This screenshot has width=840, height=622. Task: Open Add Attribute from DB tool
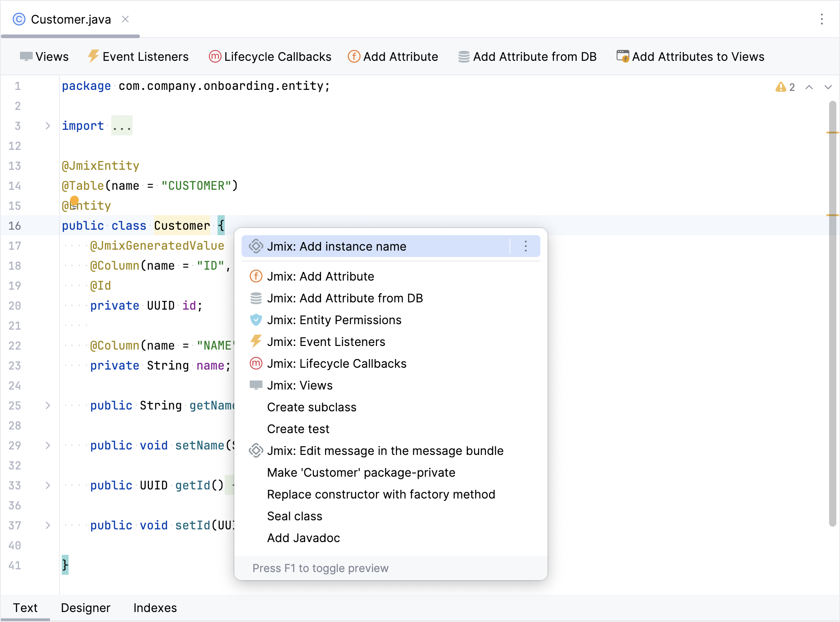click(x=464, y=56)
